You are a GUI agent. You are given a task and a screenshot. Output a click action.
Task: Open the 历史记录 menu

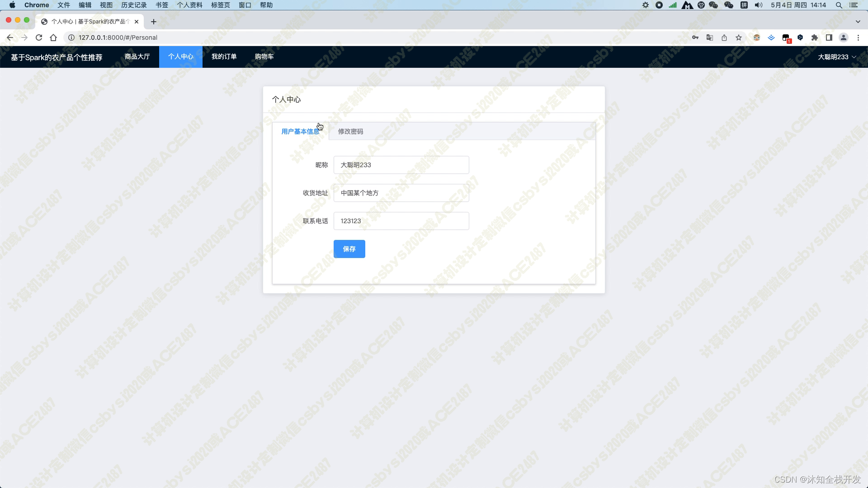pyautogui.click(x=134, y=5)
